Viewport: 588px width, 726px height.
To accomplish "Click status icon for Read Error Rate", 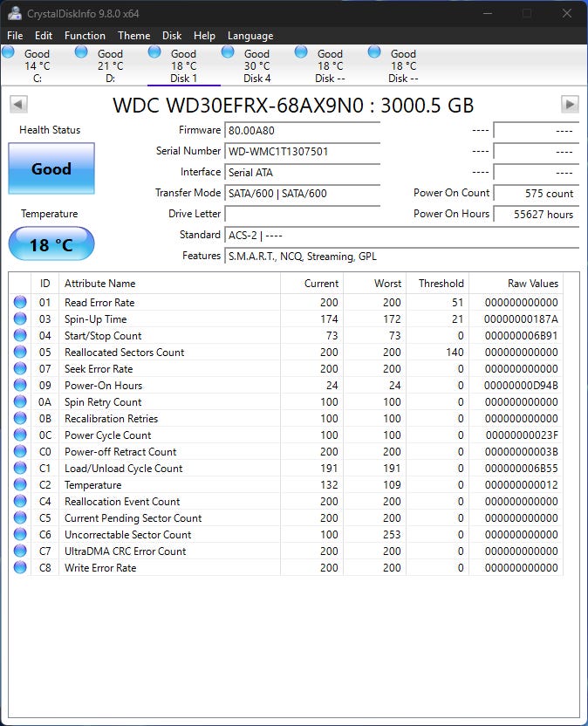I will click(20, 302).
